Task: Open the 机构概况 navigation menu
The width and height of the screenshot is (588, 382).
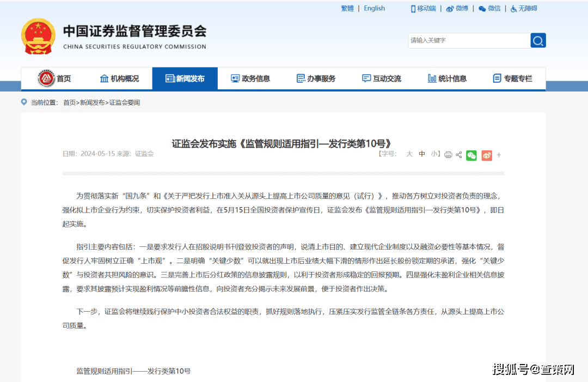Action: click(119, 78)
